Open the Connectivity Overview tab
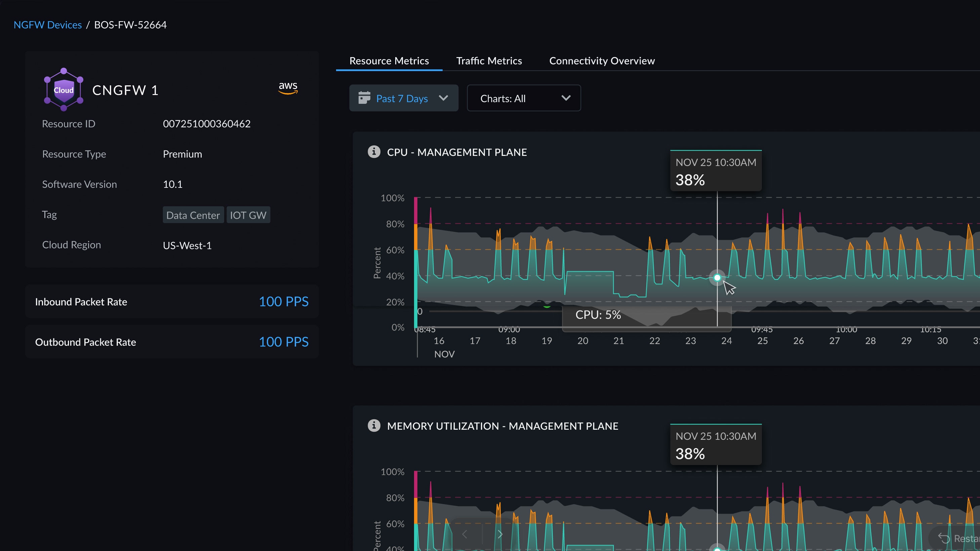The height and width of the screenshot is (551, 980). pos(602,60)
